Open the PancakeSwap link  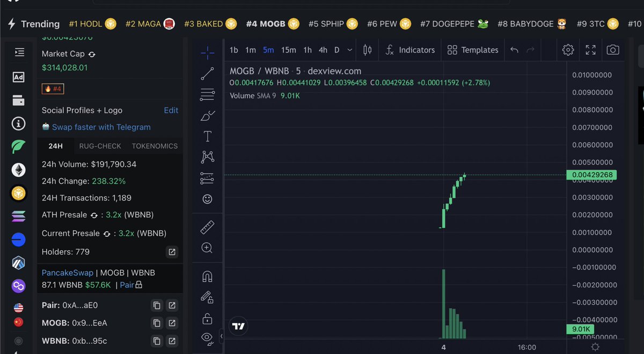(68, 273)
